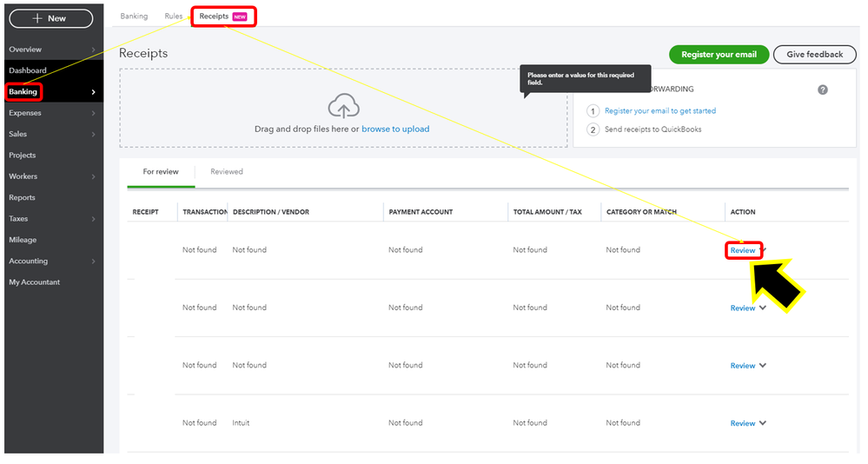This screenshot has width=868, height=464.
Task: Open Dashboard in the sidebar
Action: [x=28, y=70]
